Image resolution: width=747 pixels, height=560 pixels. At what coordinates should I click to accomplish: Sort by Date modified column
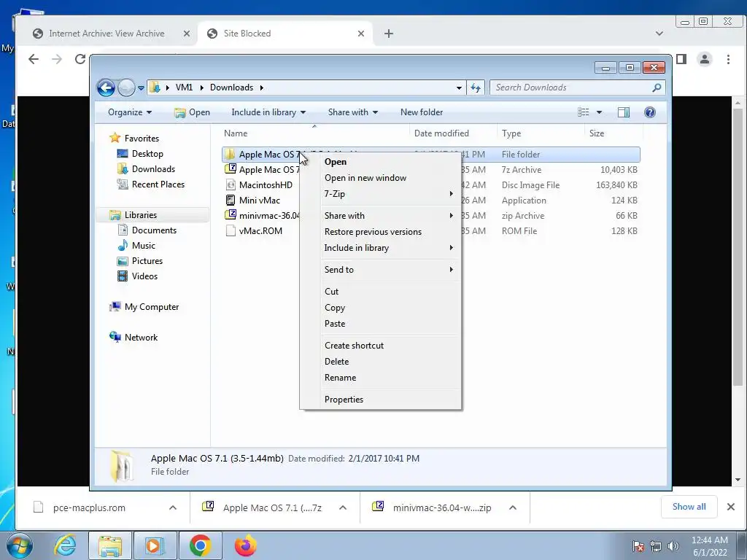[x=453, y=133]
